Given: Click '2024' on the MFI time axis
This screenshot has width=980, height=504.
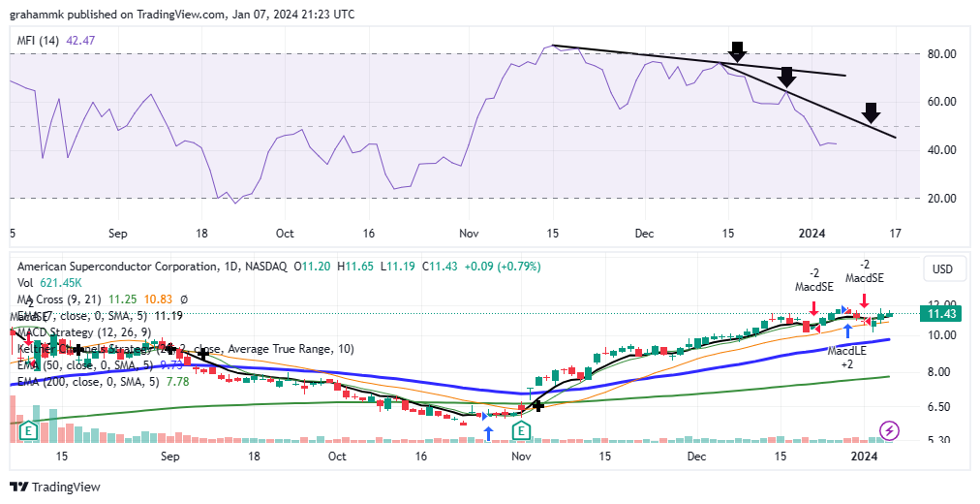Looking at the screenshot, I should pyautogui.click(x=812, y=234).
